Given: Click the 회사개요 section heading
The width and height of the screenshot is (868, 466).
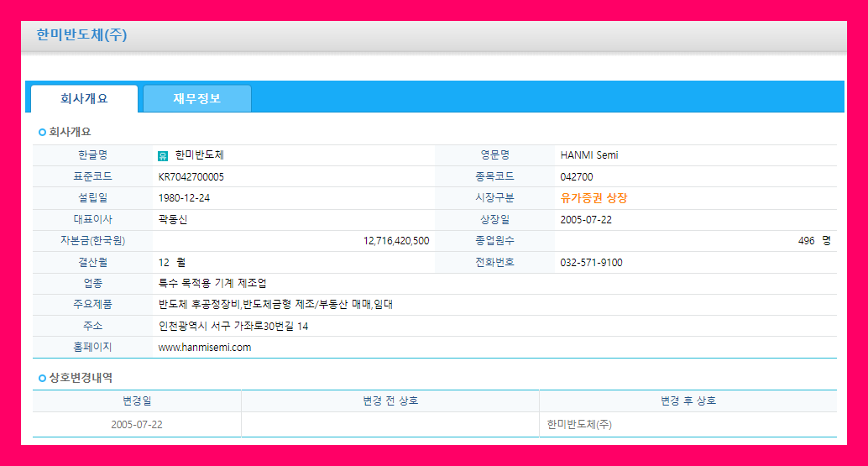Looking at the screenshot, I should coord(70,133).
